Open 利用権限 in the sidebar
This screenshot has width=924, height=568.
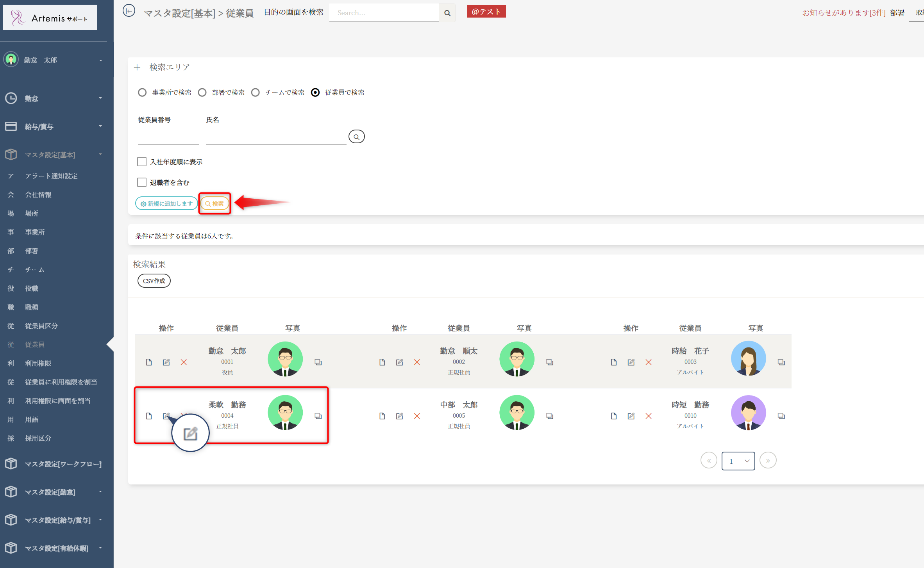tap(38, 363)
